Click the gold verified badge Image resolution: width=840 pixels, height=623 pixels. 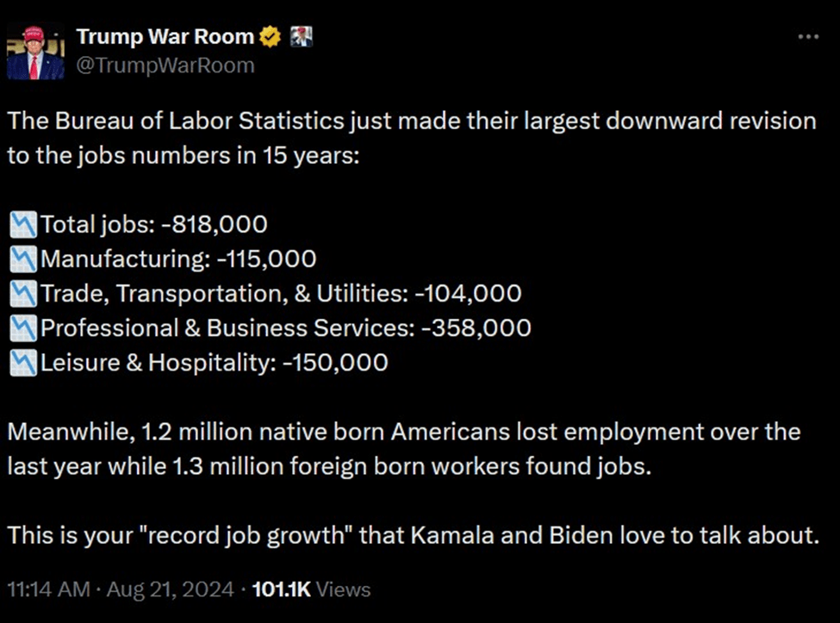point(271,36)
